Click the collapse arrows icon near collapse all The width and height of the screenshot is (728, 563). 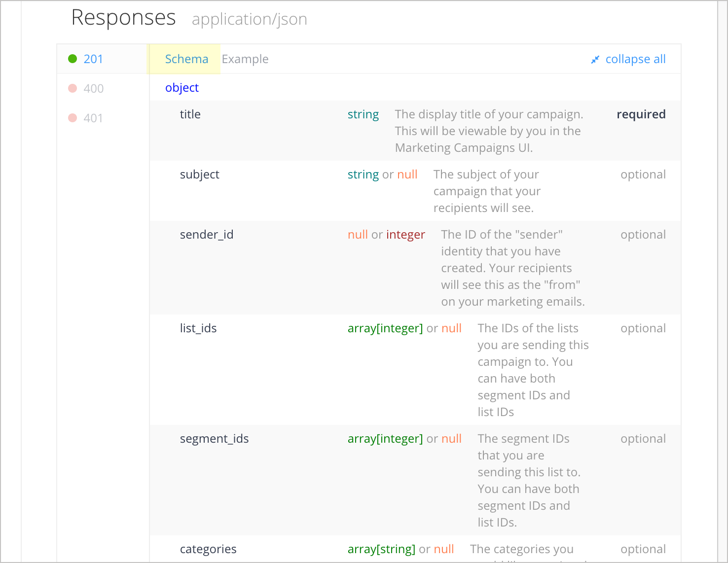click(x=595, y=59)
